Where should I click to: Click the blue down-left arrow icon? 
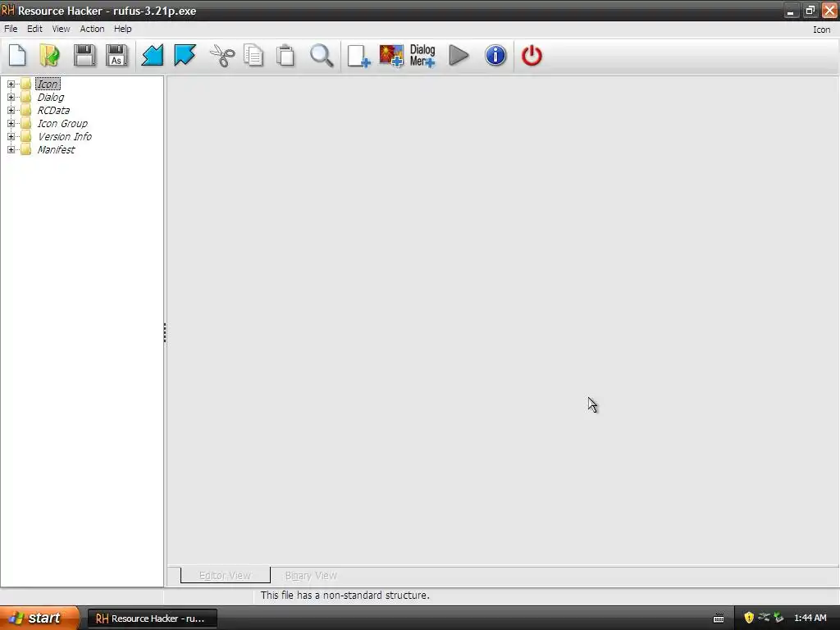tap(152, 55)
